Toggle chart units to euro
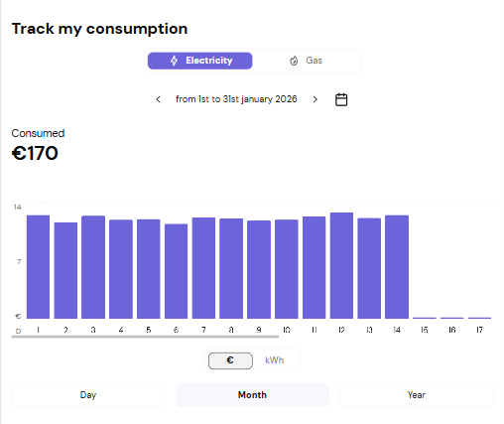The height and width of the screenshot is (424, 504). pos(230,360)
